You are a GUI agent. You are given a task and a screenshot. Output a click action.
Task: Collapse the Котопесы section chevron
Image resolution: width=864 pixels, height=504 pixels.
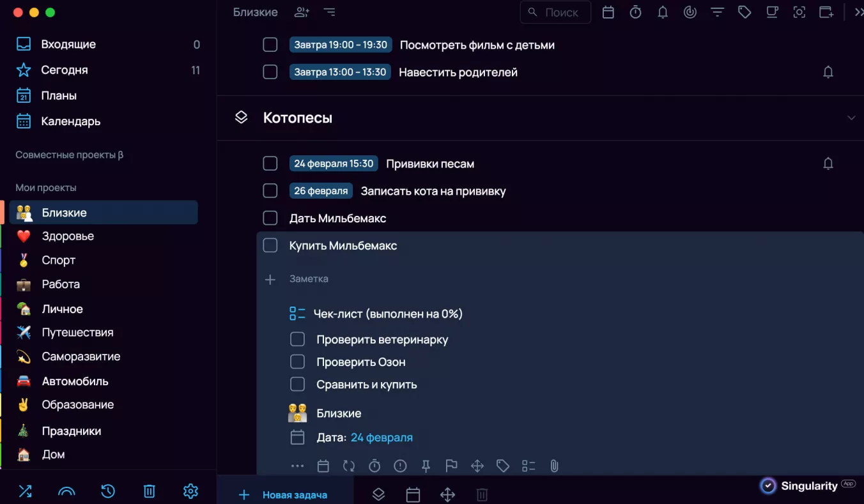(x=851, y=118)
